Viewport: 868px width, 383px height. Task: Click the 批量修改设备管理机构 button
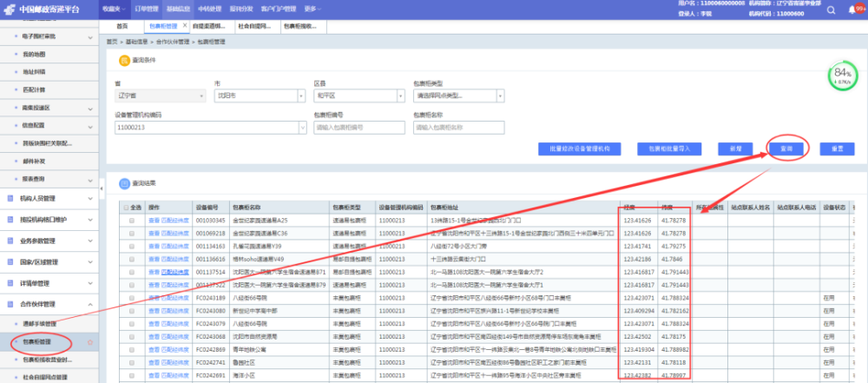580,149
